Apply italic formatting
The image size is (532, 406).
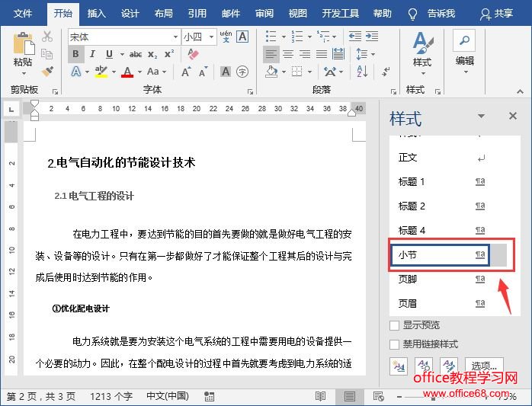click(92, 54)
